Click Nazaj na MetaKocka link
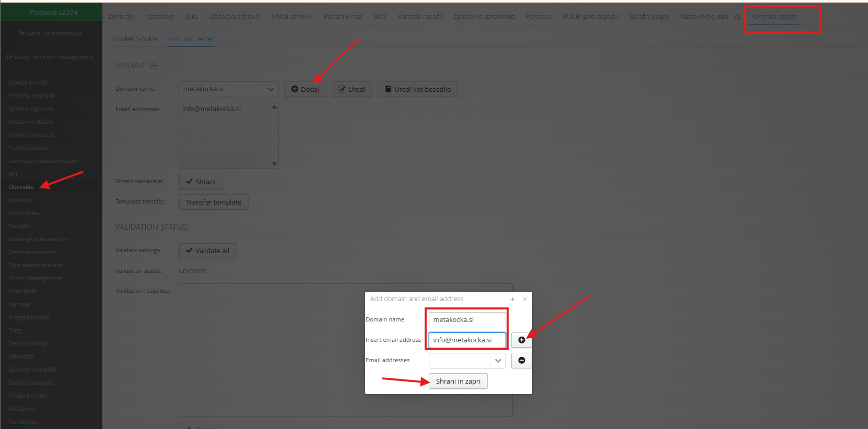 [x=51, y=33]
